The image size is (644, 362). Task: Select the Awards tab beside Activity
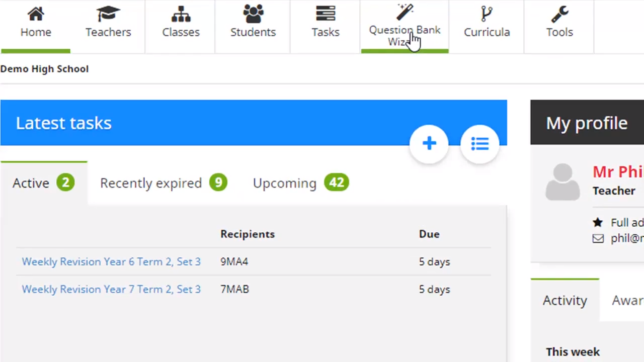(x=627, y=300)
